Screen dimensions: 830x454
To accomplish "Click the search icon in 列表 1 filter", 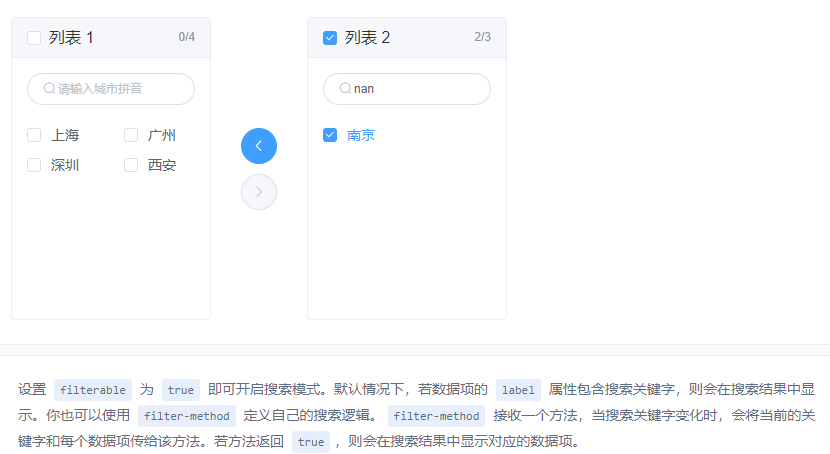I will click(x=49, y=88).
